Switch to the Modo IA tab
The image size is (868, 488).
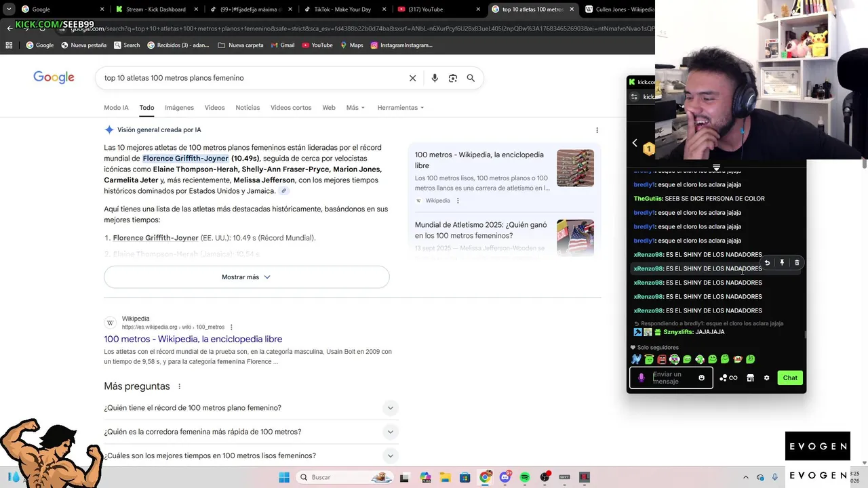(116, 108)
